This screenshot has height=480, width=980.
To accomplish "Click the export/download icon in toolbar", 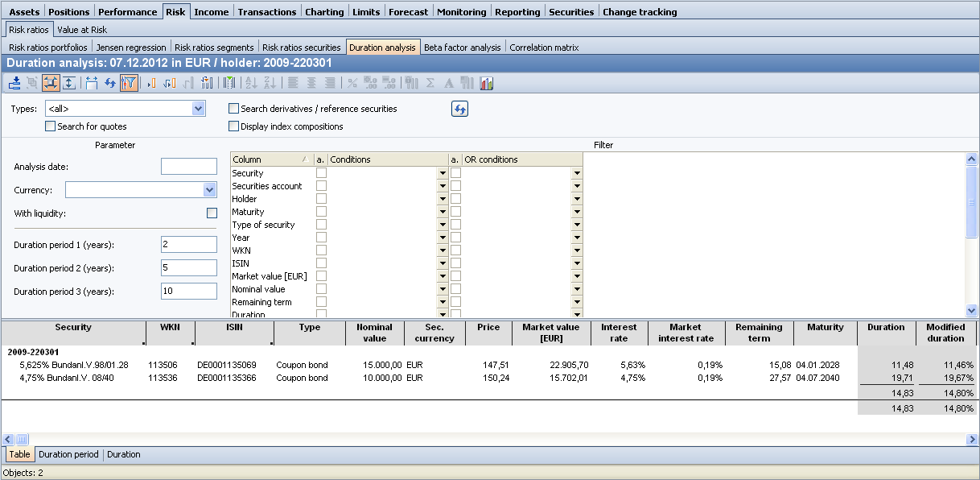I will click(14, 83).
